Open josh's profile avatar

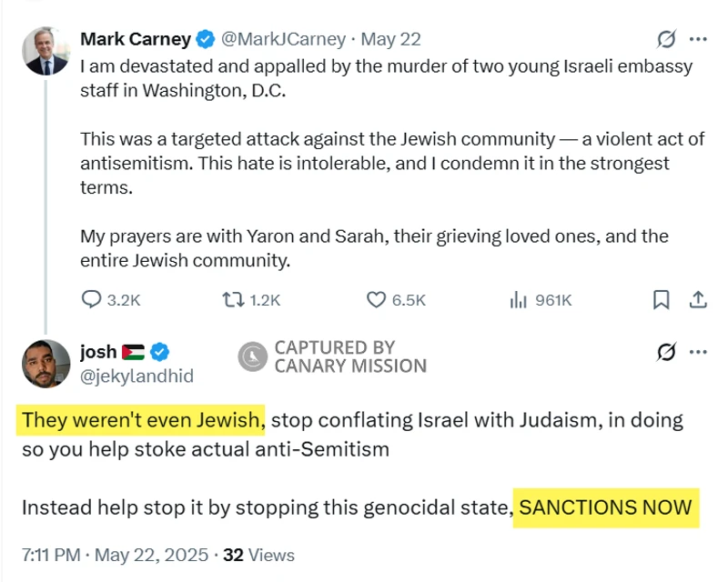(x=46, y=363)
